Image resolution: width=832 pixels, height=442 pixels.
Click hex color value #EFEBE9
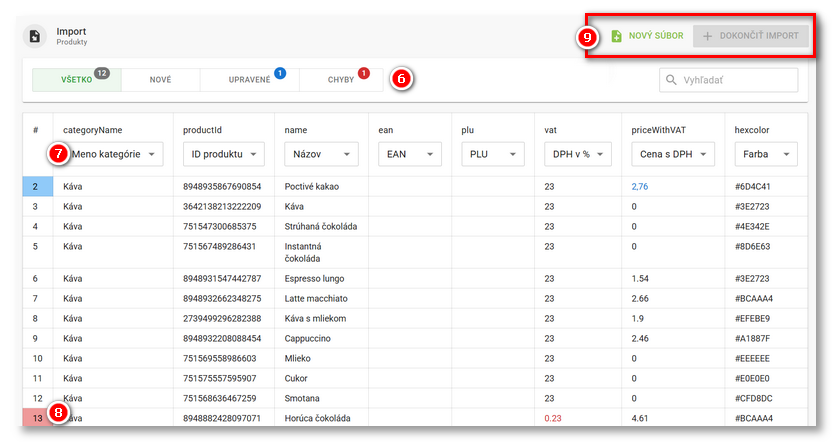(752, 318)
